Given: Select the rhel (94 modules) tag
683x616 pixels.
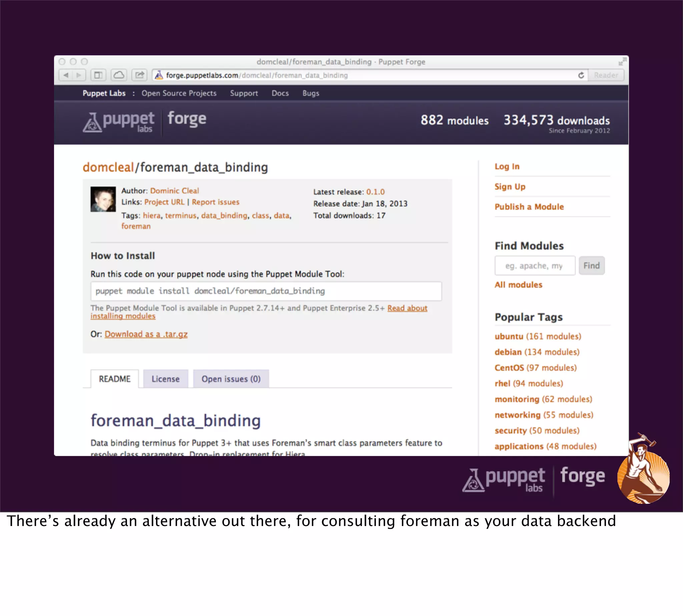Looking at the screenshot, I should click(x=529, y=383).
